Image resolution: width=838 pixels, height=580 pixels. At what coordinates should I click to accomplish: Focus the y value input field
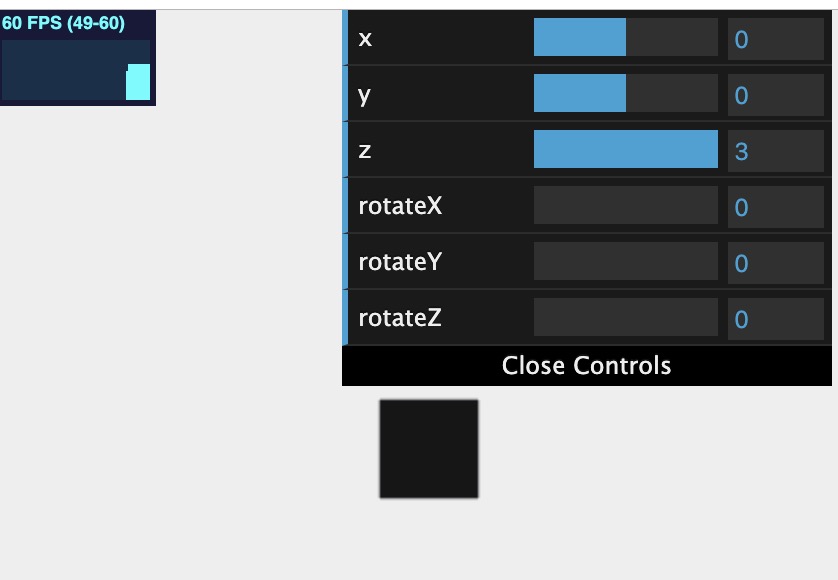click(775, 95)
